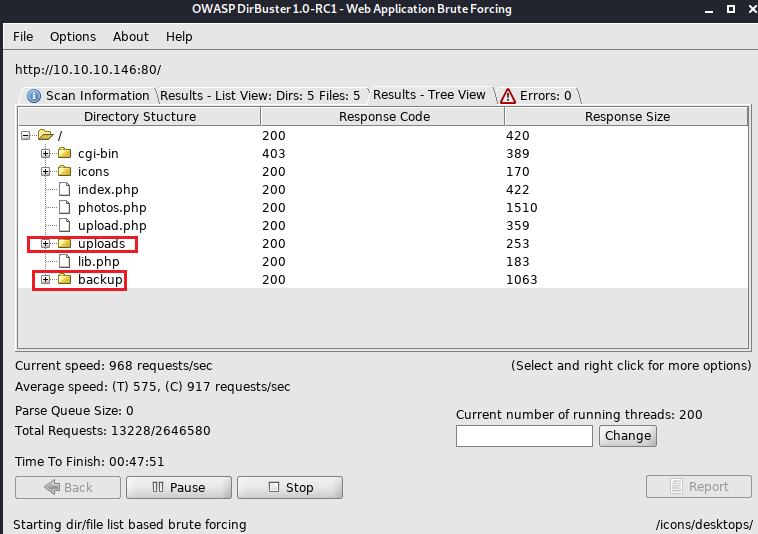This screenshot has width=758, height=534.
Task: Select the lib.php tree entry
Action: (99, 262)
